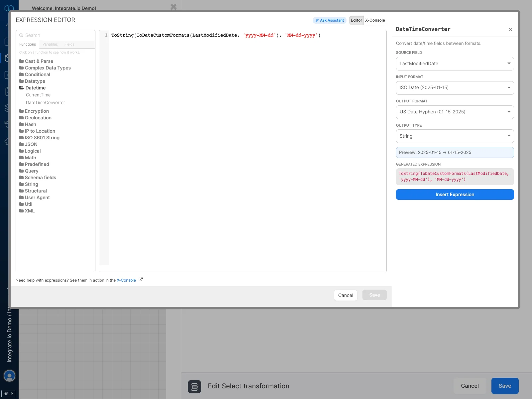Screen dimensions: 532x399
Task: Expand the Math folder
Action: click(28, 158)
